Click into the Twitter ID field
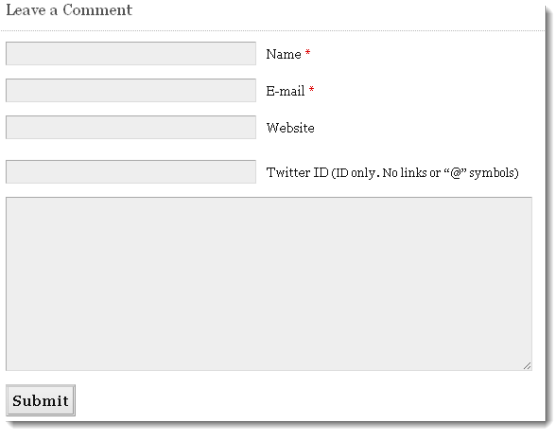Viewport: 560px width, 435px height. (131, 172)
